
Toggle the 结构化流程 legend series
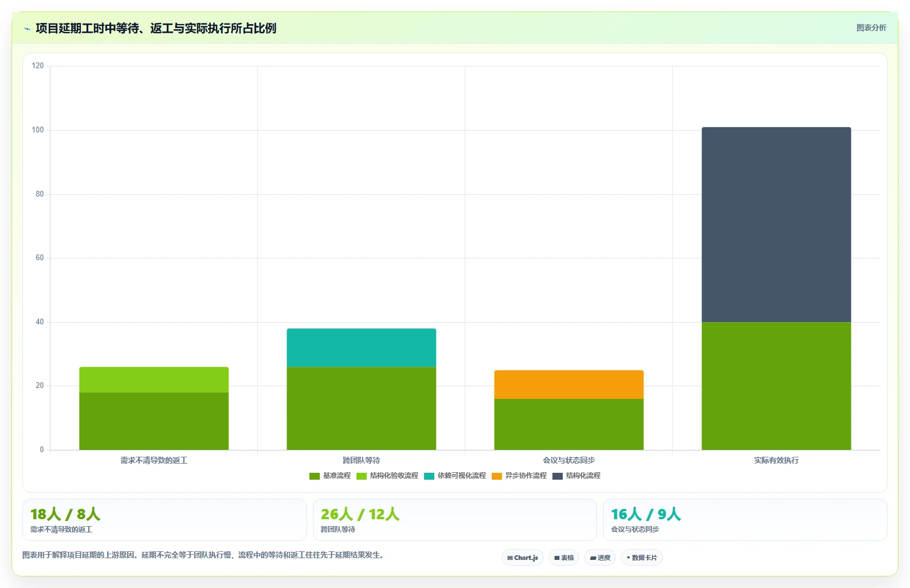click(576, 476)
